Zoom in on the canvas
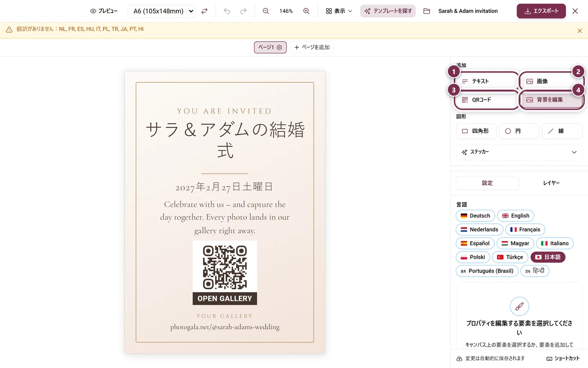The height and width of the screenshot is (368, 588). (x=306, y=11)
